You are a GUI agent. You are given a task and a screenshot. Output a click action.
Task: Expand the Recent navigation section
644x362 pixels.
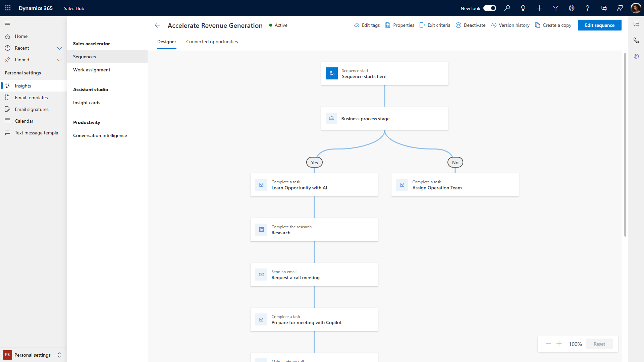59,48
